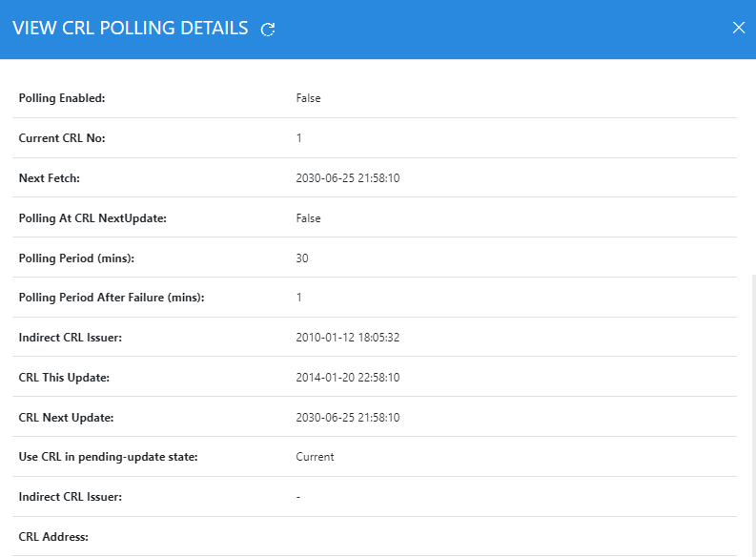
Task: Click the Polling Period After Failure label
Action: point(112,298)
